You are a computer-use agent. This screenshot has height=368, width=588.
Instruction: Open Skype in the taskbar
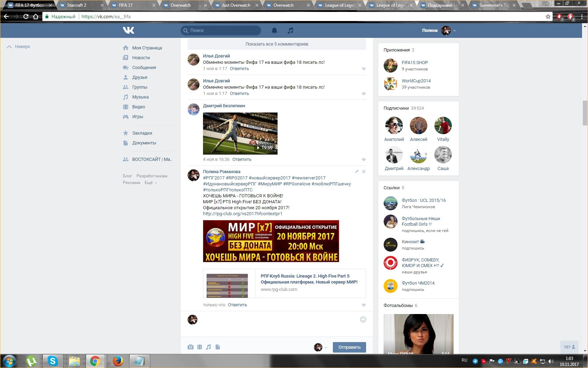click(53, 361)
